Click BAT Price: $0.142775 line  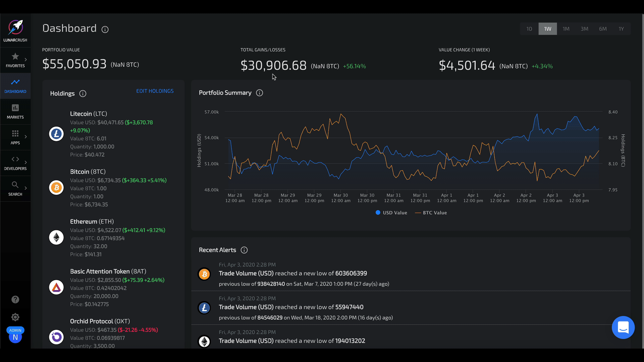click(x=89, y=304)
